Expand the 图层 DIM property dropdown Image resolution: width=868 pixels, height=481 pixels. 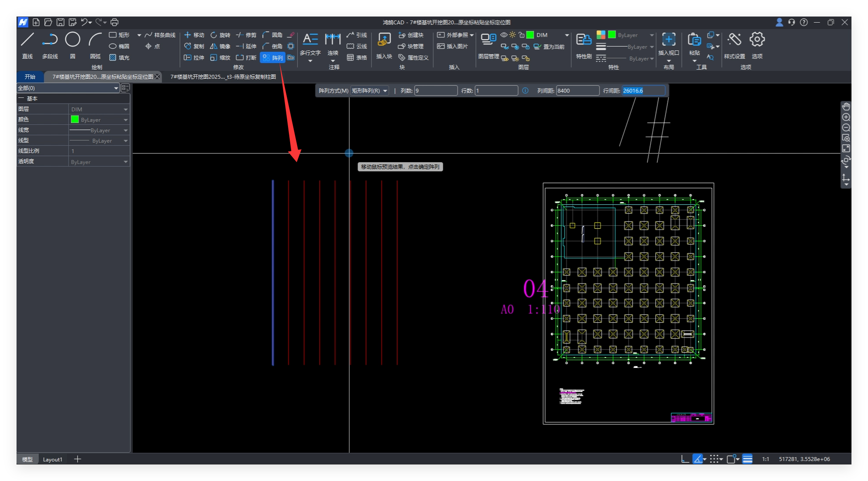click(x=125, y=109)
